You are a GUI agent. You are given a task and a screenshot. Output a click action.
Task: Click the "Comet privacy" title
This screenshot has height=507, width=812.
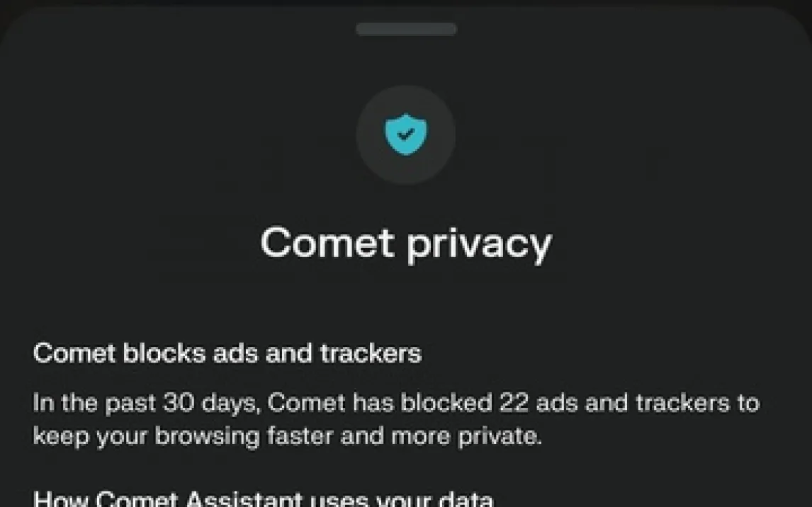coord(405,243)
